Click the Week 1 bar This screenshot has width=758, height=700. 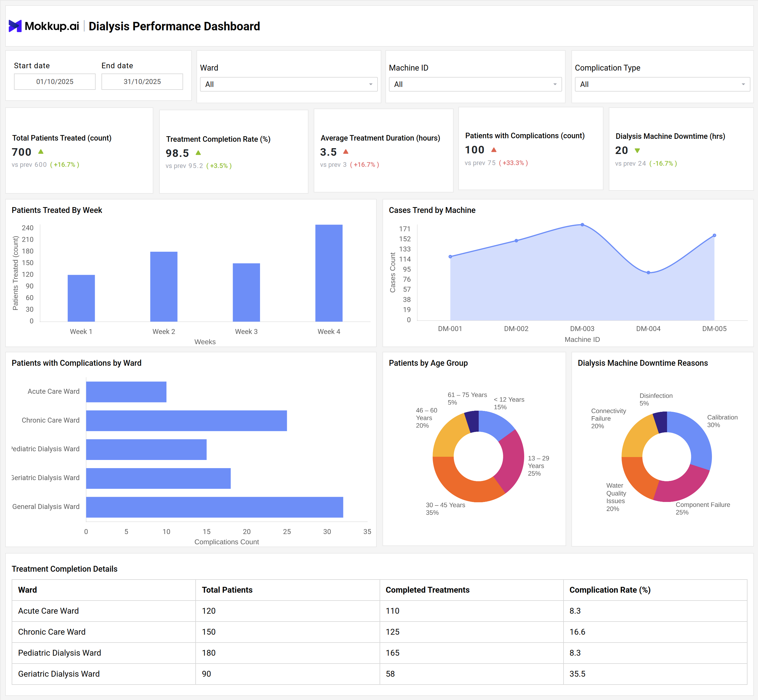[81, 298]
